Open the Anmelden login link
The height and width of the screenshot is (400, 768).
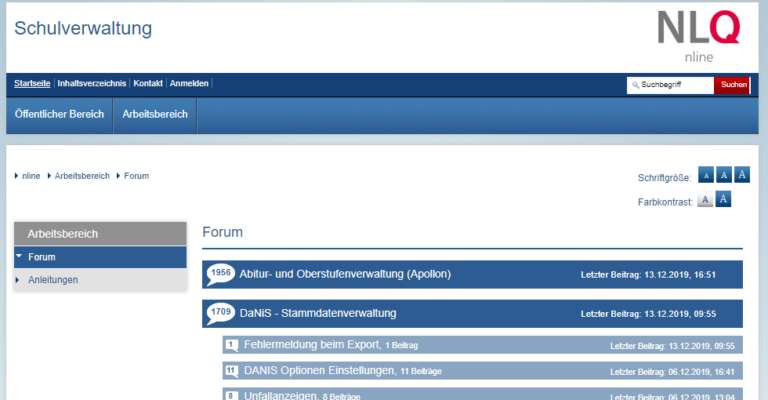pyautogui.click(x=189, y=84)
